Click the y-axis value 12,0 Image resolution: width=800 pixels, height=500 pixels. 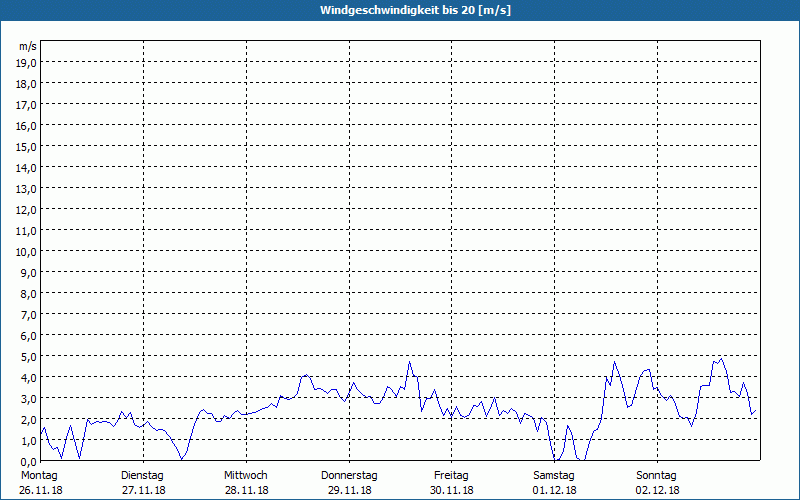[x=26, y=210]
